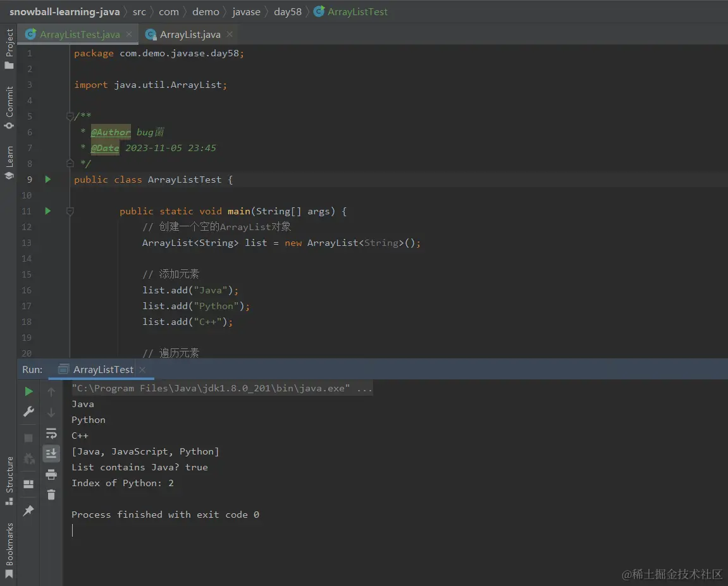Click demo in the breadcrumb path
This screenshot has width=728, height=586.
pos(206,11)
